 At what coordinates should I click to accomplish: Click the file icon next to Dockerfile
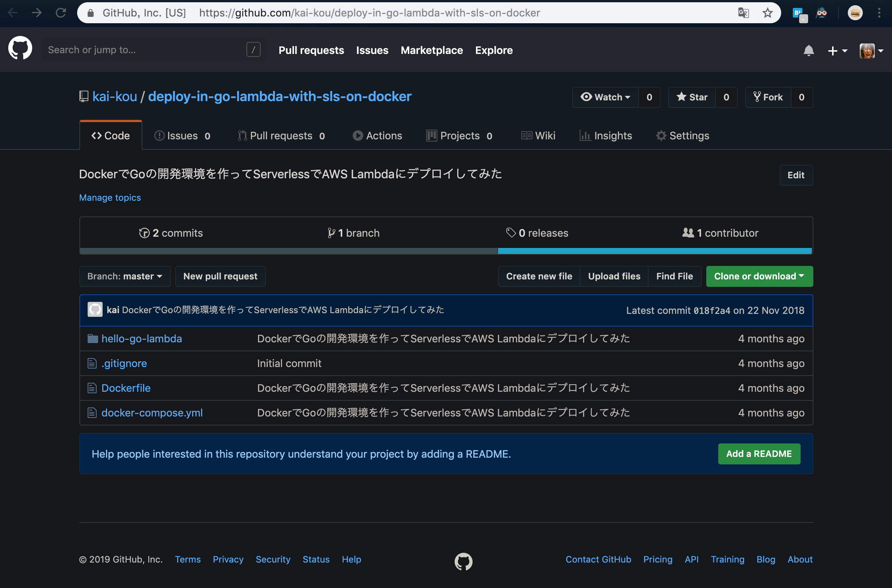(x=92, y=388)
